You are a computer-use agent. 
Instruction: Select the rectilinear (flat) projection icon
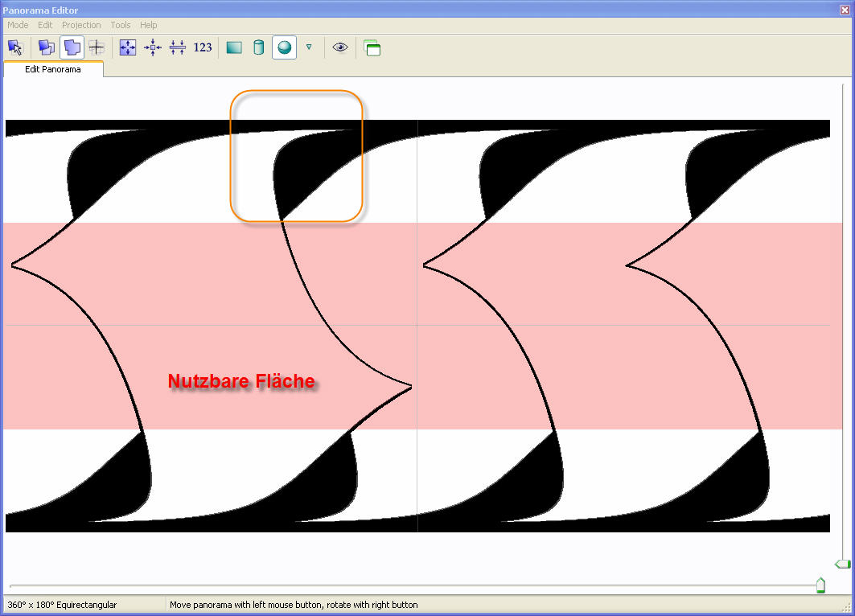tap(234, 47)
